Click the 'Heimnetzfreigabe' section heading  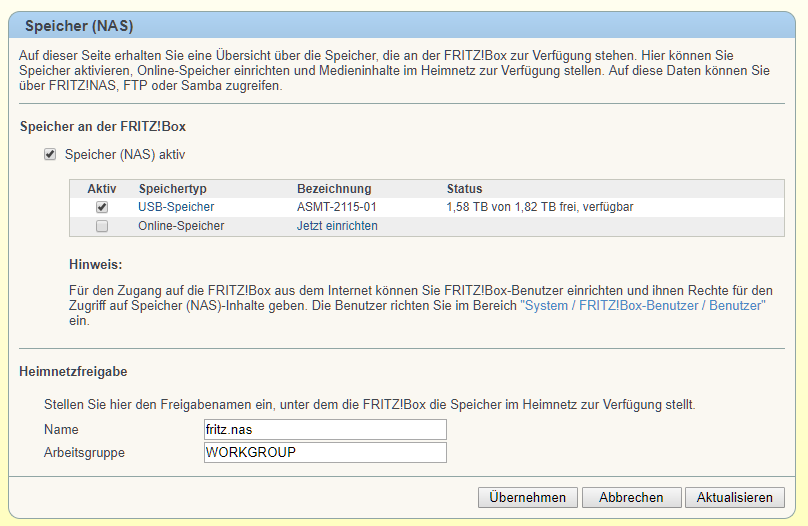click(73, 372)
